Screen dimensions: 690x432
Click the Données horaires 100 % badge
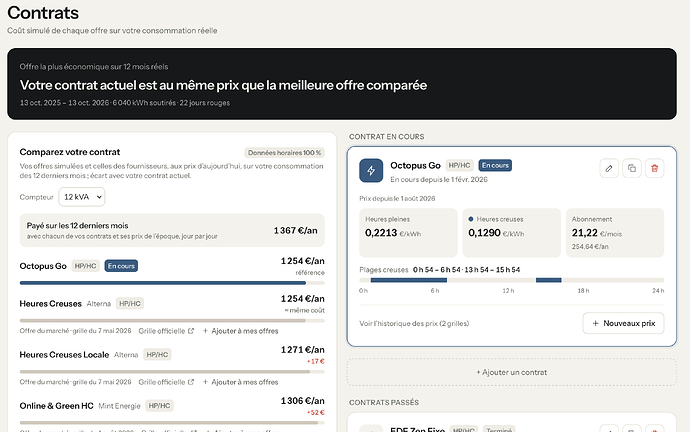[x=285, y=153]
